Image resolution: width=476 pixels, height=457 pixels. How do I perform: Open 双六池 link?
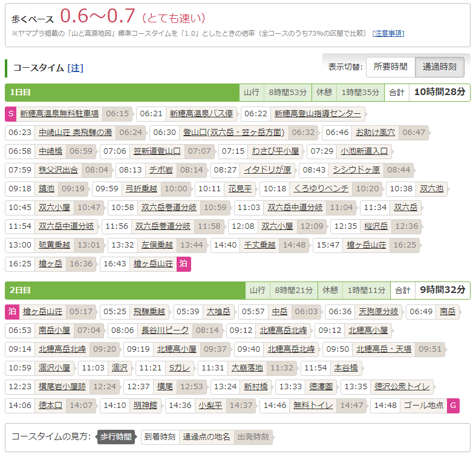431,189
